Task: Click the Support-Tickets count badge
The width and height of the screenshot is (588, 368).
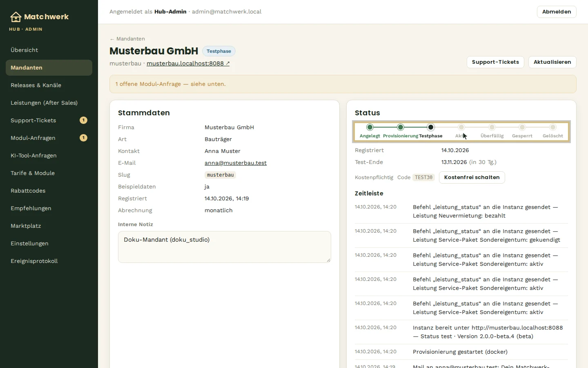Action: coord(83,120)
